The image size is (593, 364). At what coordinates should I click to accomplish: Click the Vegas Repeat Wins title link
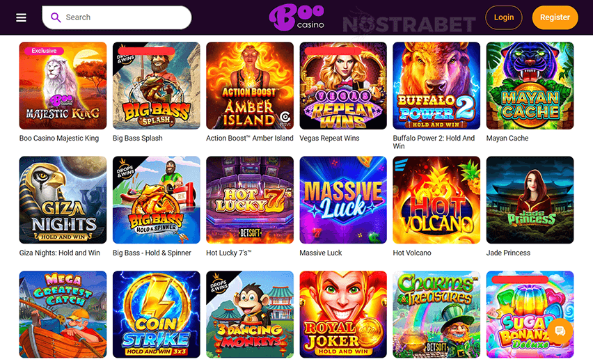329,139
